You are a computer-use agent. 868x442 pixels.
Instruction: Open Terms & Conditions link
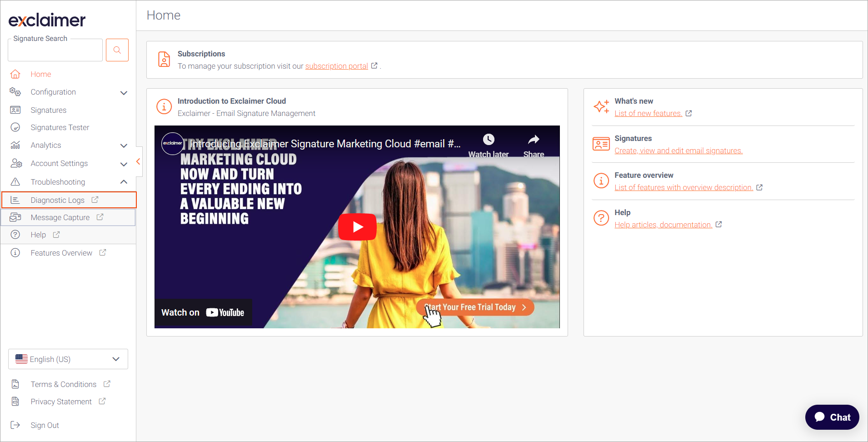coord(64,384)
